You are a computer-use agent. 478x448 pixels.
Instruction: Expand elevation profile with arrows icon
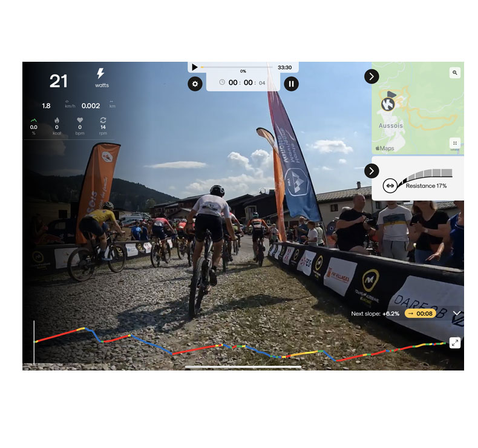[x=455, y=343]
